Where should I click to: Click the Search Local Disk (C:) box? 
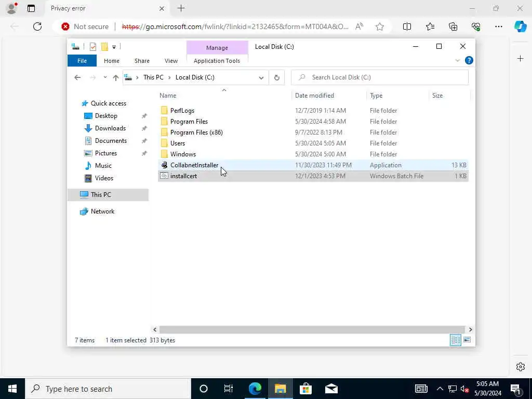(x=380, y=77)
